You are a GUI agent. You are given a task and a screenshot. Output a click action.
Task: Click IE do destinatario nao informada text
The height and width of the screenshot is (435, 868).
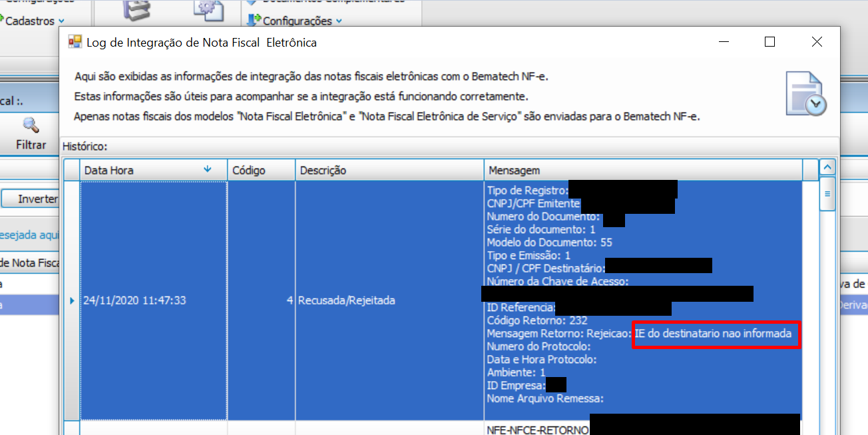point(714,333)
